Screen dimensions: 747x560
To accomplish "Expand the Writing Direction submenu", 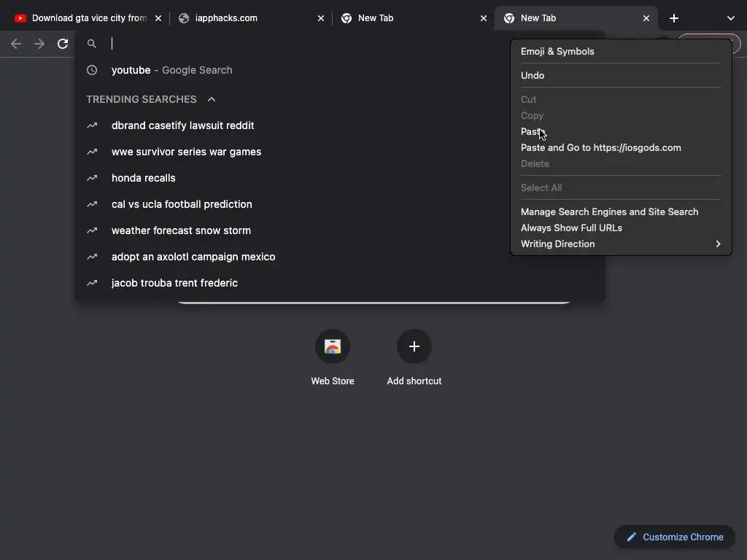I will [x=718, y=244].
